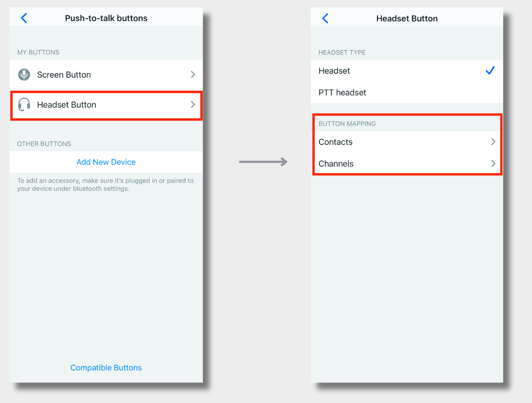Open the Compatible Buttons page
The width and height of the screenshot is (532, 403).
(106, 367)
